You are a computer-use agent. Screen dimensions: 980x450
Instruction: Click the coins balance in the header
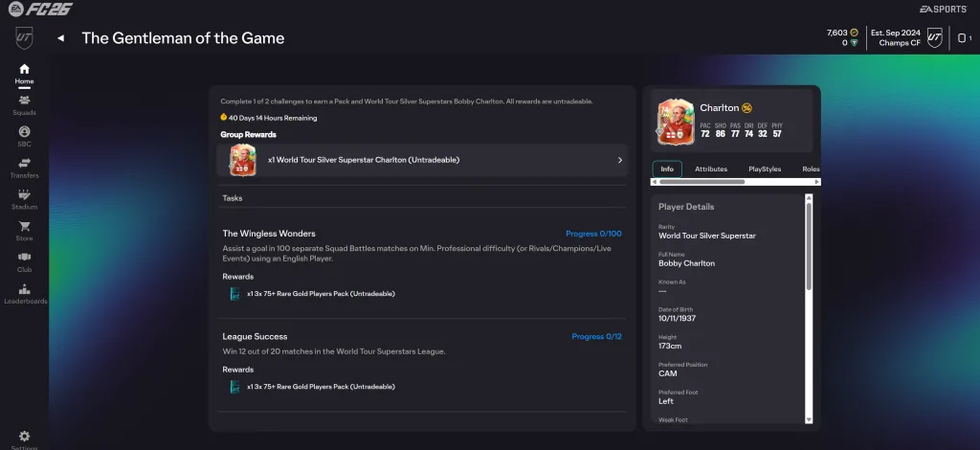point(835,33)
